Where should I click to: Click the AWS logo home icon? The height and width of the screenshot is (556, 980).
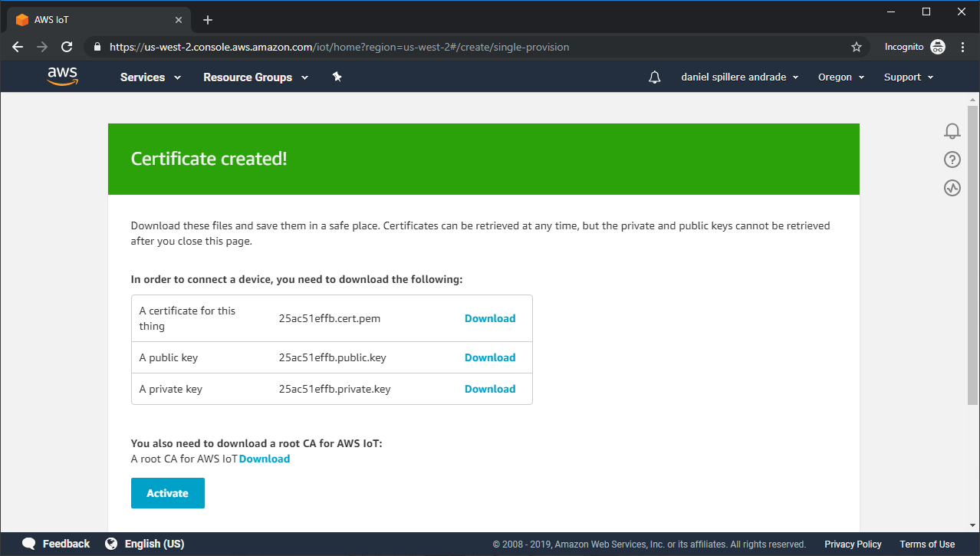[62, 76]
